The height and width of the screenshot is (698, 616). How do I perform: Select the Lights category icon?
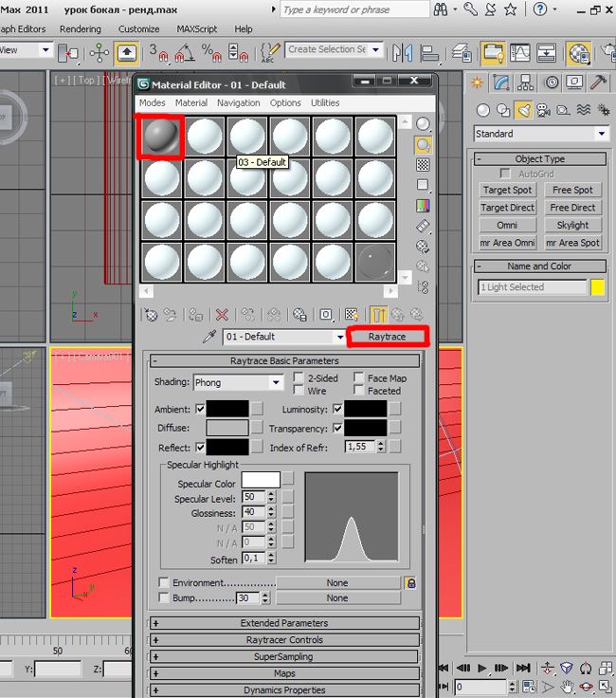coord(523,110)
